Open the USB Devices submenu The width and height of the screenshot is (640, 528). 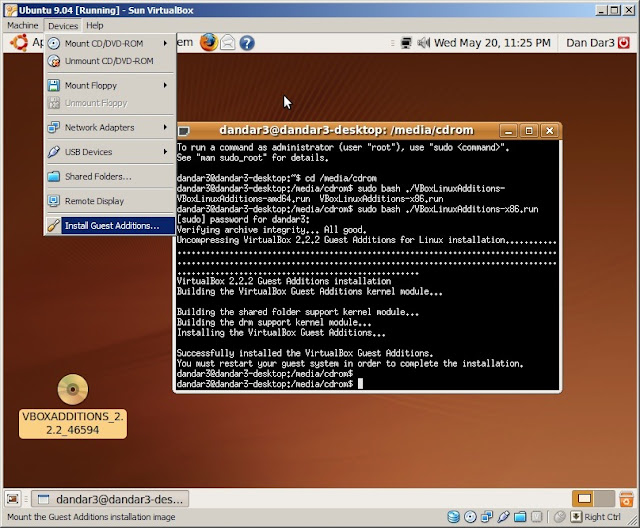click(x=109, y=152)
